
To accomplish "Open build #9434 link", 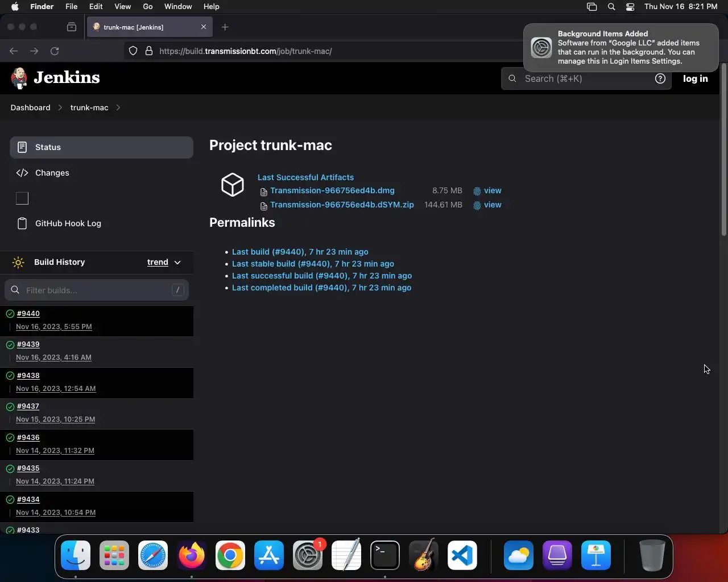I will pos(28,500).
